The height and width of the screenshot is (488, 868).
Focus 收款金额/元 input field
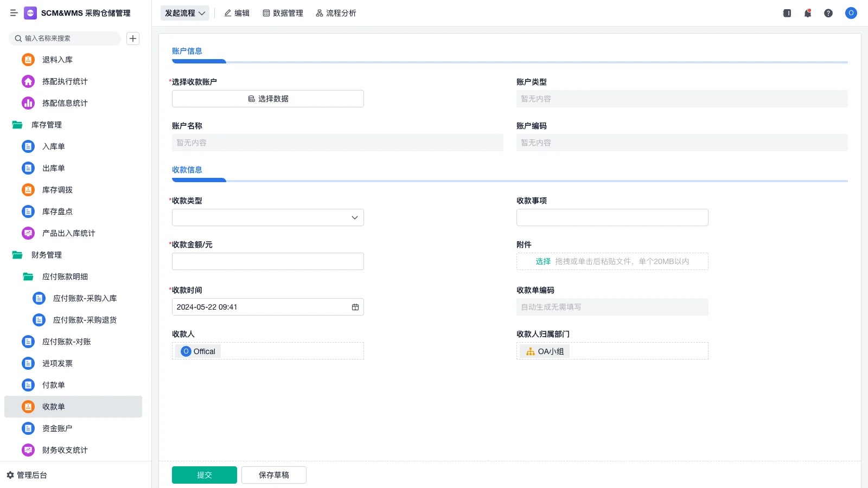point(268,261)
